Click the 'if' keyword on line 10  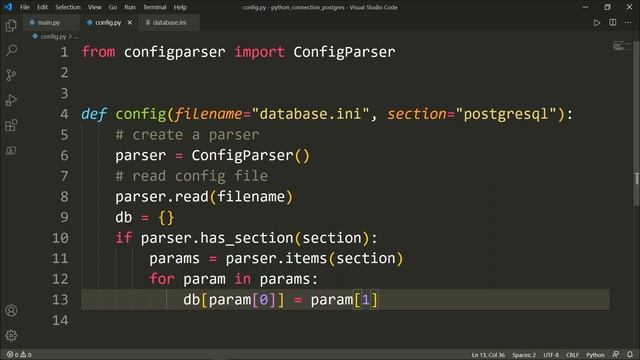pos(123,238)
